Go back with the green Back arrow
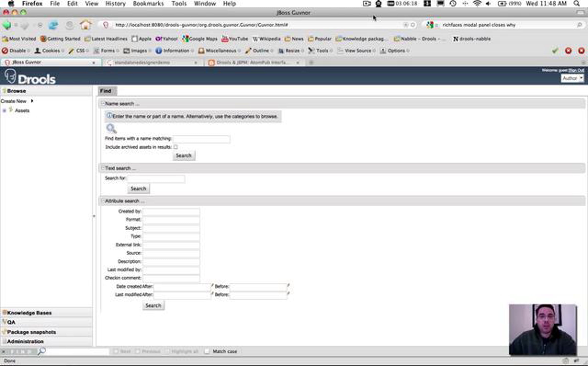This screenshot has height=366, width=588. point(7,25)
